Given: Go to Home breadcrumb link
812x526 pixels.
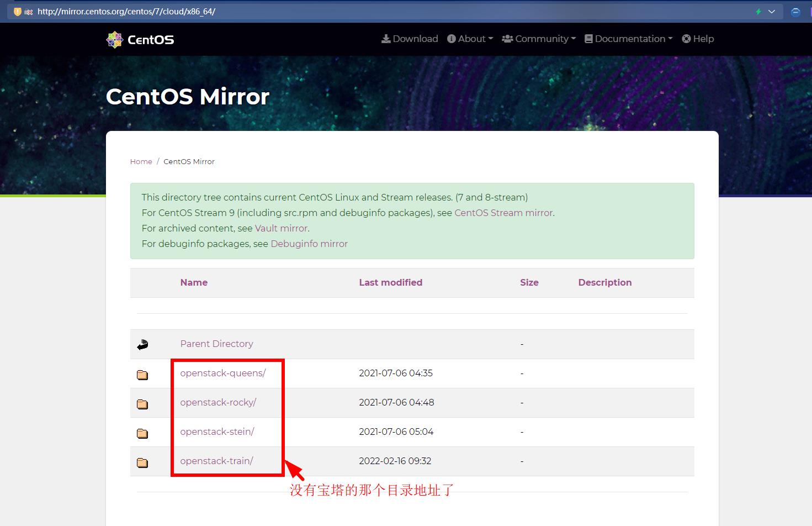Looking at the screenshot, I should click(x=141, y=161).
